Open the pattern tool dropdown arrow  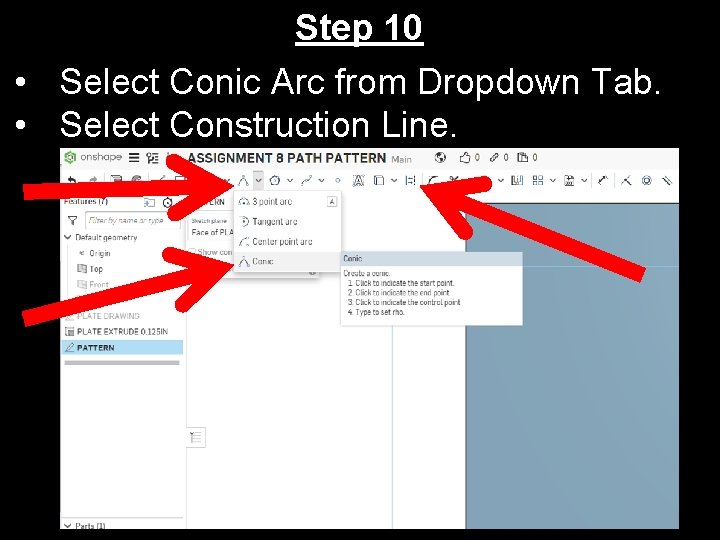coord(553,180)
